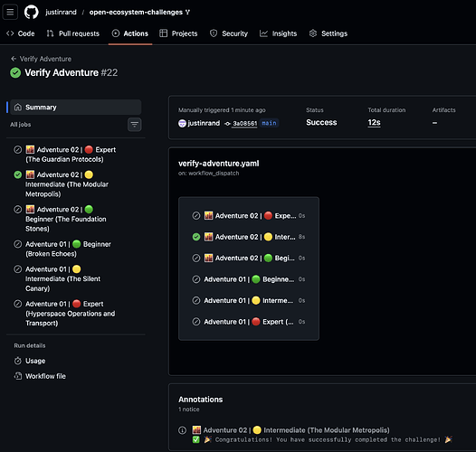Click the fork icon beside repository name
The image size is (476, 452).
click(187, 12)
